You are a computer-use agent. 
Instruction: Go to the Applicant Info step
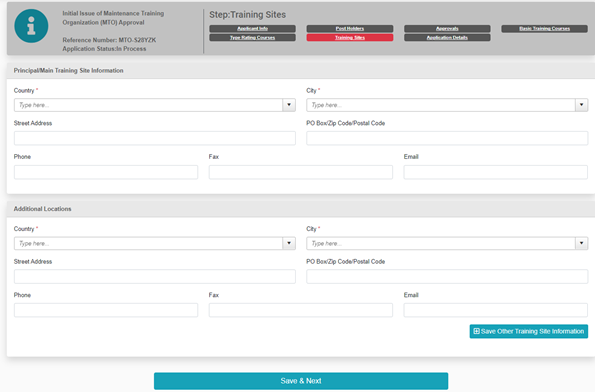pos(252,28)
